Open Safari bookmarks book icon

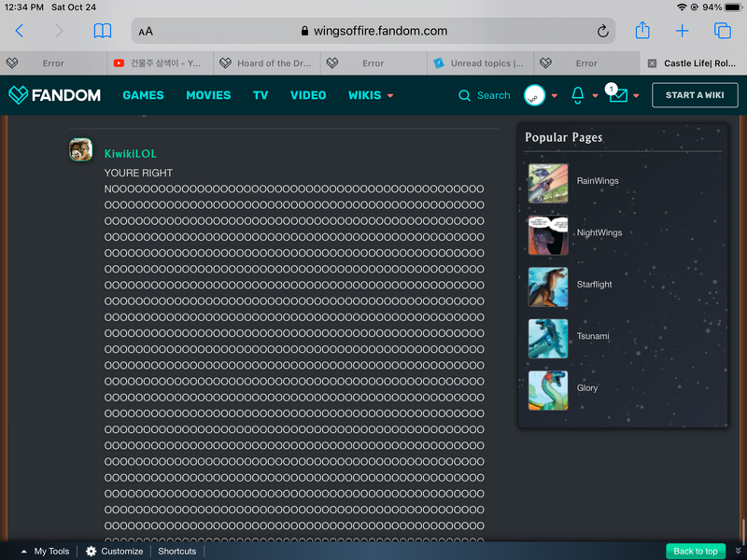103,31
